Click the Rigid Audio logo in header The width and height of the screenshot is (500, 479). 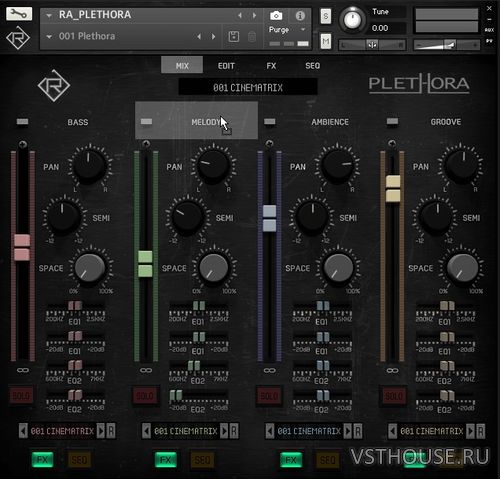click(x=18, y=38)
